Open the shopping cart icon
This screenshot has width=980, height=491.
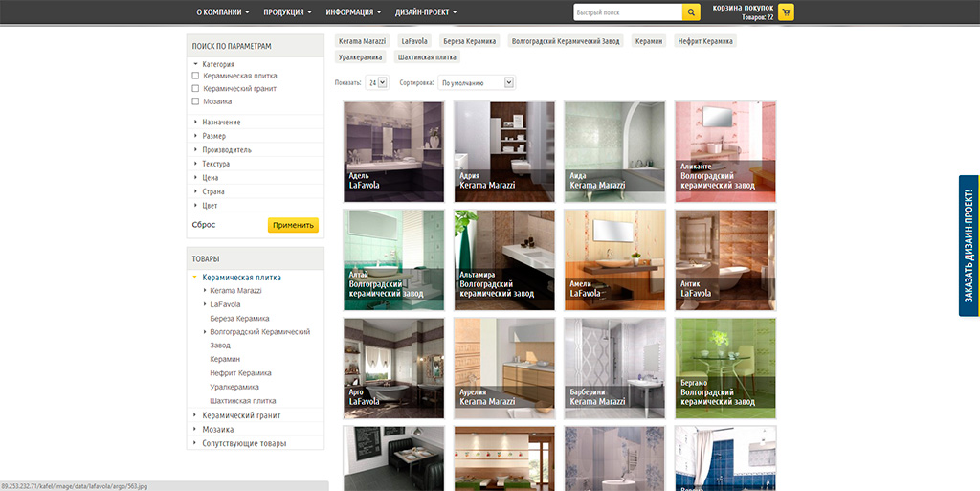(x=787, y=12)
